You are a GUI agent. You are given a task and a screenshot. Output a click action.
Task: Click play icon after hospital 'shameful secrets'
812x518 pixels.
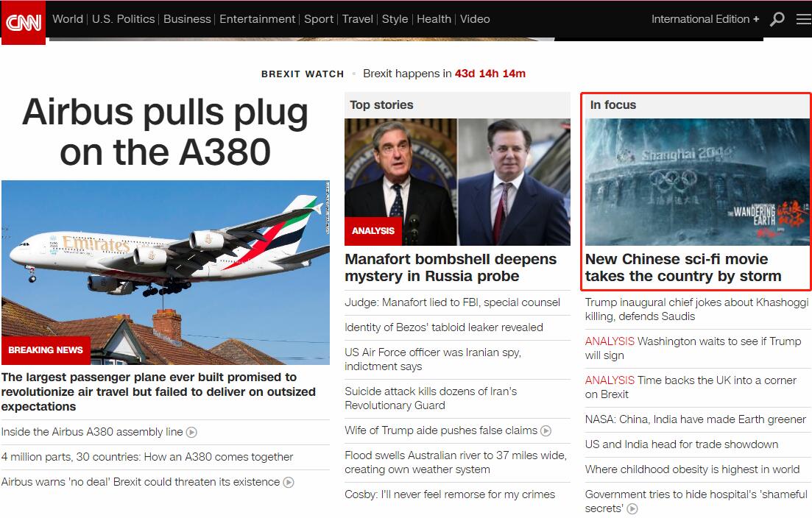coord(632,508)
